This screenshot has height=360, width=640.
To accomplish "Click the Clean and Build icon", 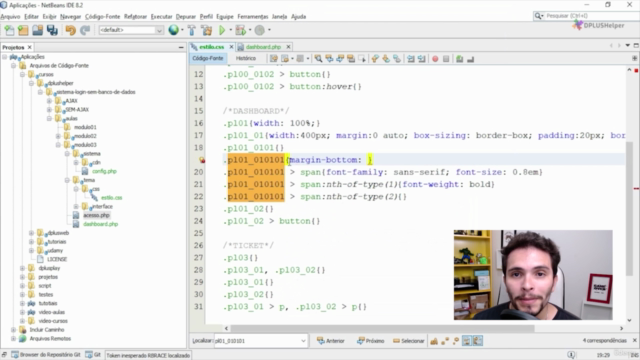I will tap(207, 30).
